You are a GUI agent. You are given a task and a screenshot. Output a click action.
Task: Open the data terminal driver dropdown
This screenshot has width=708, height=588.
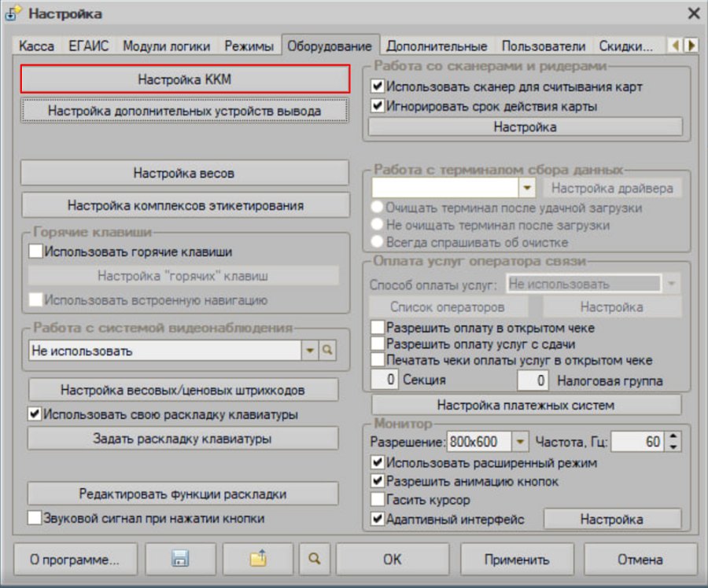pos(527,187)
